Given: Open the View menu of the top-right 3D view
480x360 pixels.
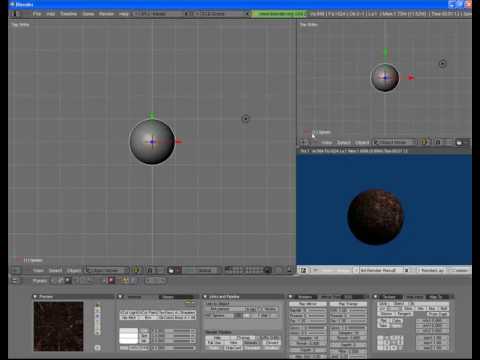Looking at the screenshot, I should point(327,142).
